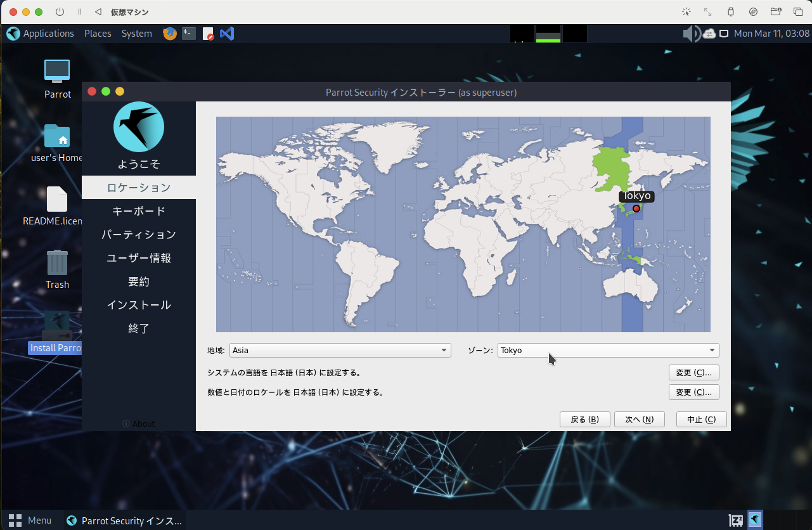
Task: Select the ユーザー情報 step in the sidebar
Action: [139, 258]
